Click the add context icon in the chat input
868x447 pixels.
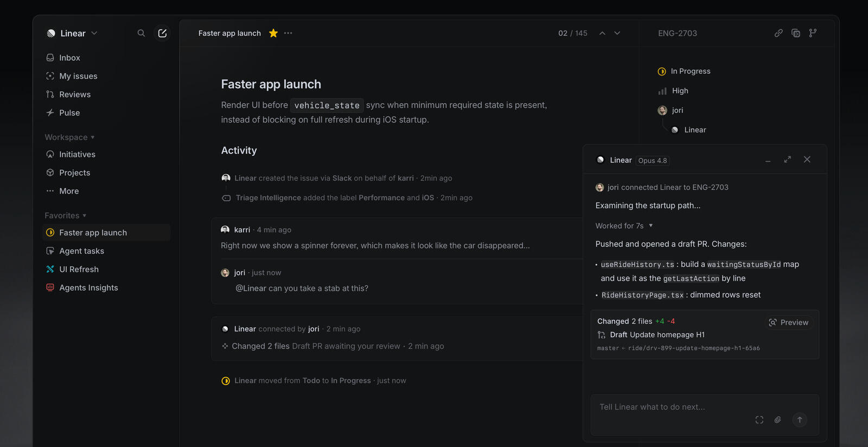(x=759, y=420)
